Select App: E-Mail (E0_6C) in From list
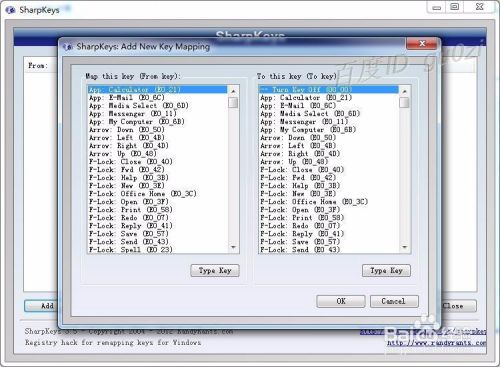 tap(158, 98)
